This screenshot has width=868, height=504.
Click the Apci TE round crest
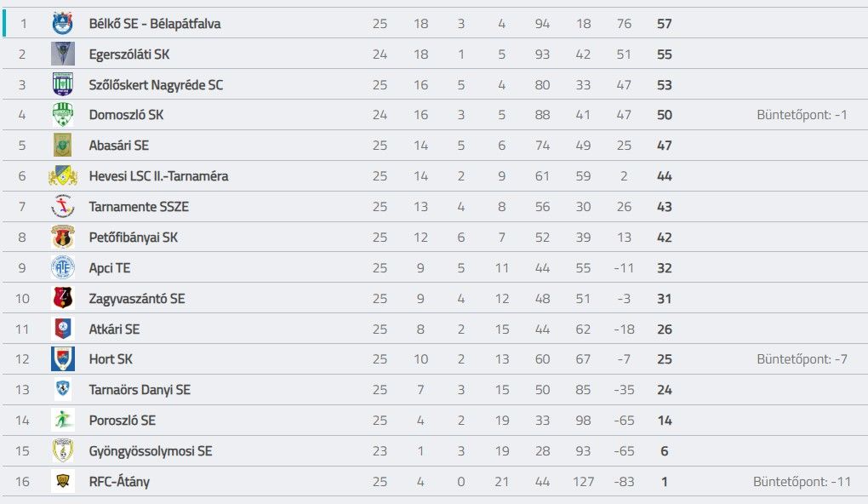63,267
